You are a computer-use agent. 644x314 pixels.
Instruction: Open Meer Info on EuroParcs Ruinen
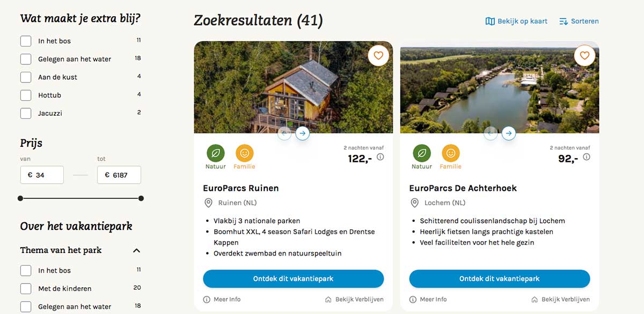coord(223,300)
